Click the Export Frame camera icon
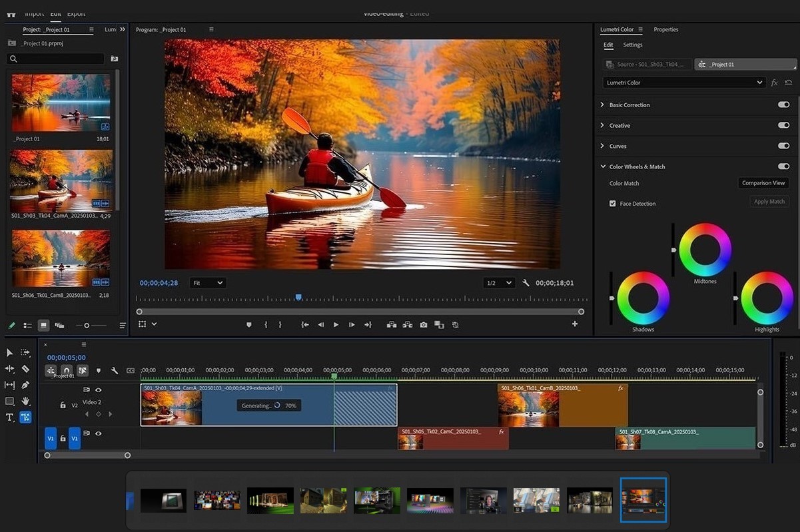The width and height of the screenshot is (800, 532). point(424,325)
